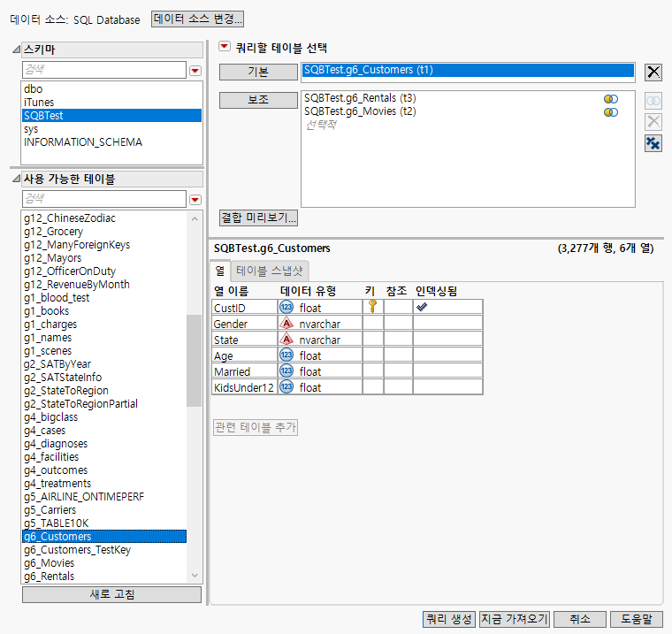Click the Gender column name cell
Image resolution: width=672 pixels, height=634 pixels.
pos(245,324)
